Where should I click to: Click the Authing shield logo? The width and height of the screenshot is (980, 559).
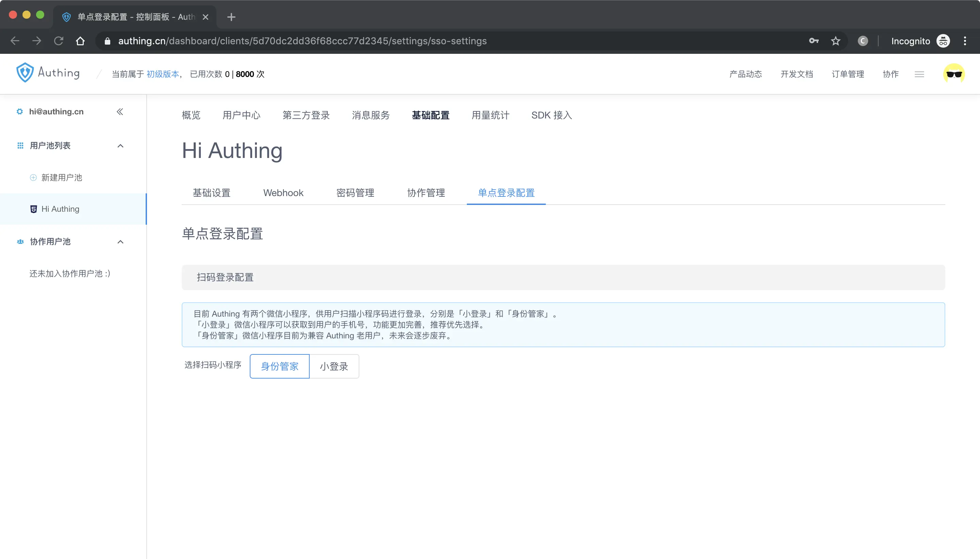(25, 73)
